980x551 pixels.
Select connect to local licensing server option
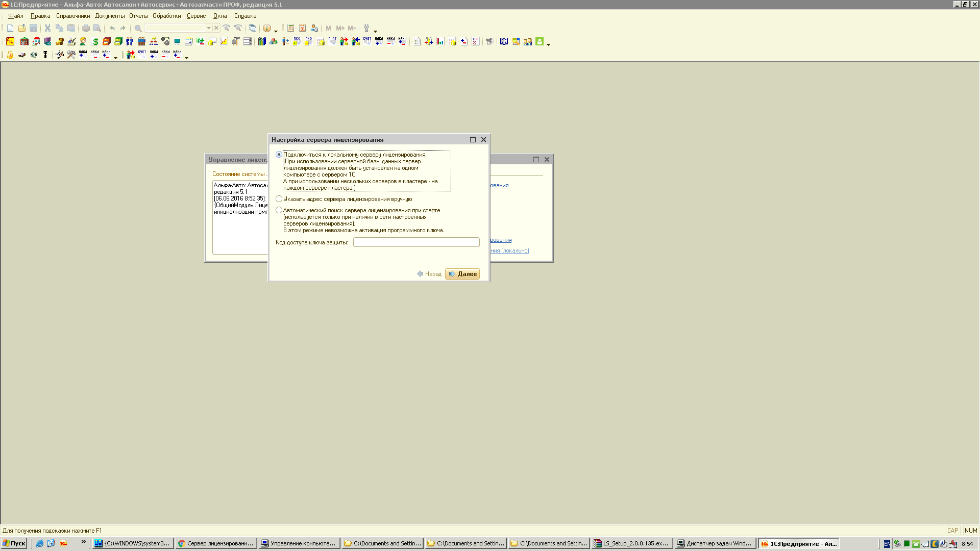point(279,155)
